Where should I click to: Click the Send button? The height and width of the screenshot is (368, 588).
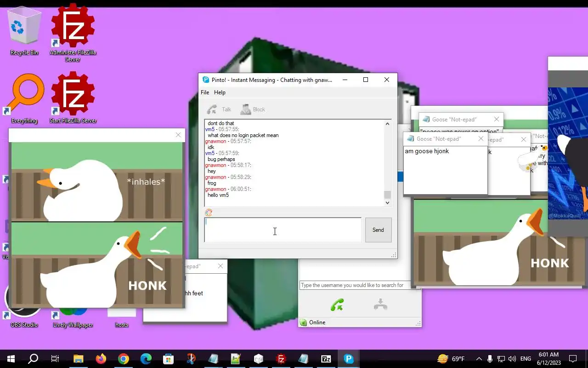pyautogui.click(x=378, y=230)
